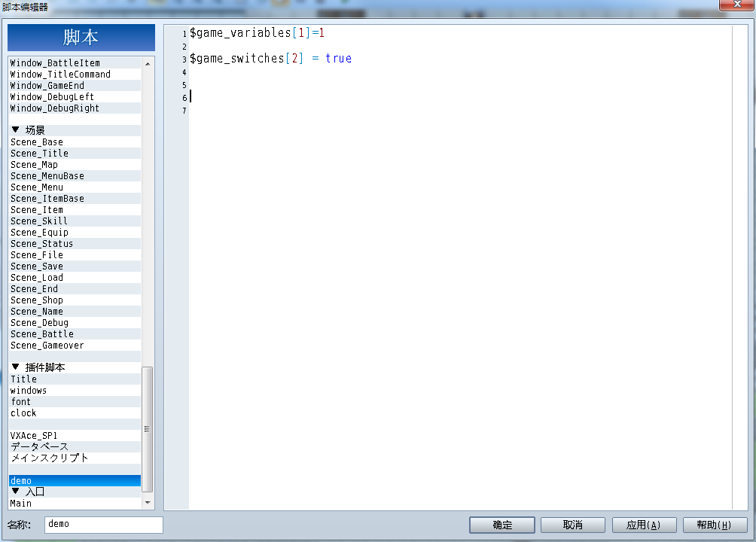
Task: Select Window_DebugLeft script
Action: [x=75, y=97]
